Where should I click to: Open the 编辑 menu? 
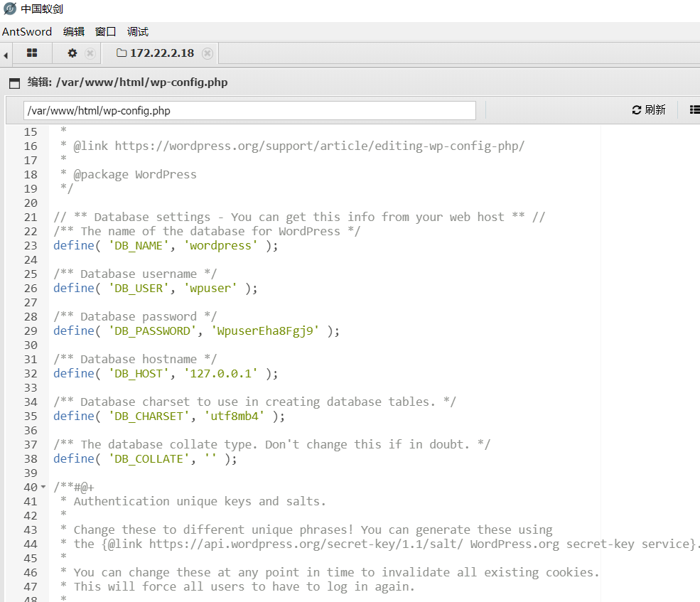coord(73,31)
